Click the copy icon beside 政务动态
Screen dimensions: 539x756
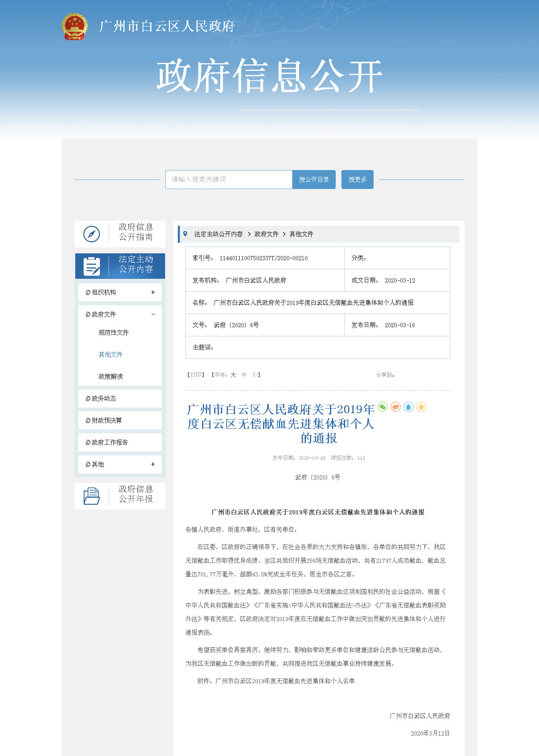point(88,398)
